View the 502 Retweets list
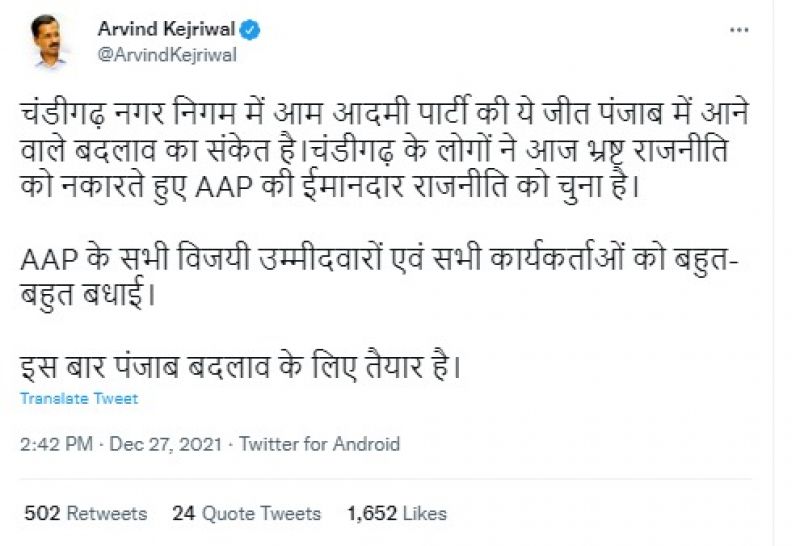The image size is (800, 546). click(x=84, y=513)
